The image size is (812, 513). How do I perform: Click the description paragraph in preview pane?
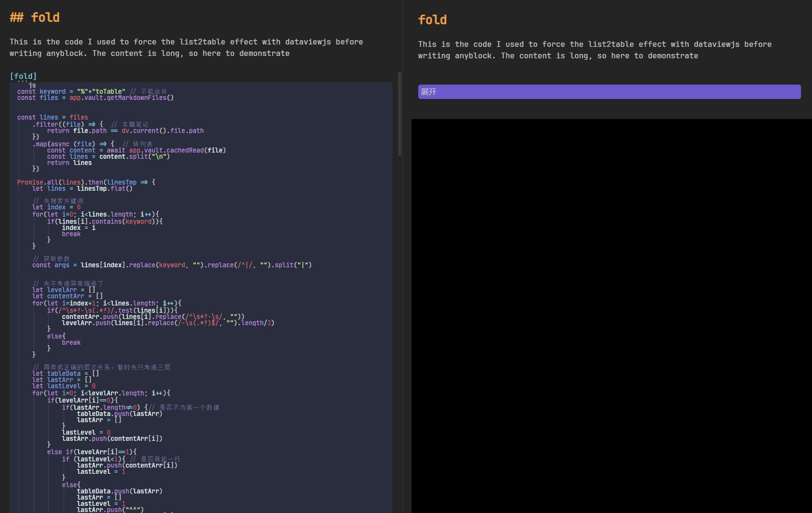click(594, 50)
